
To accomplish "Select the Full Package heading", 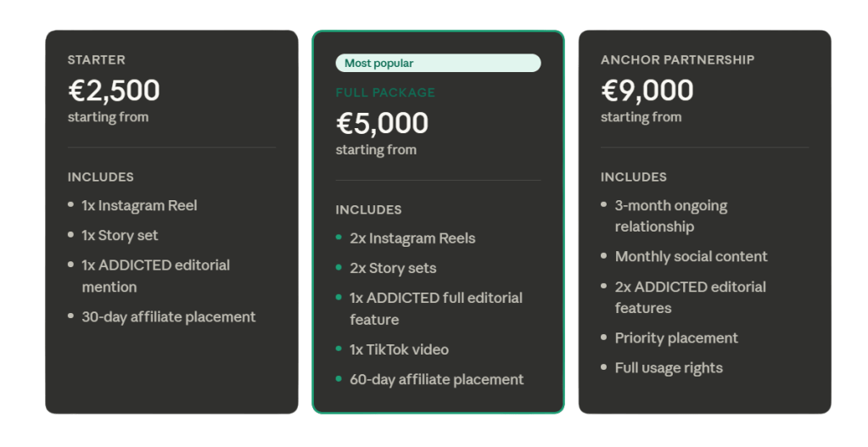I will (385, 92).
